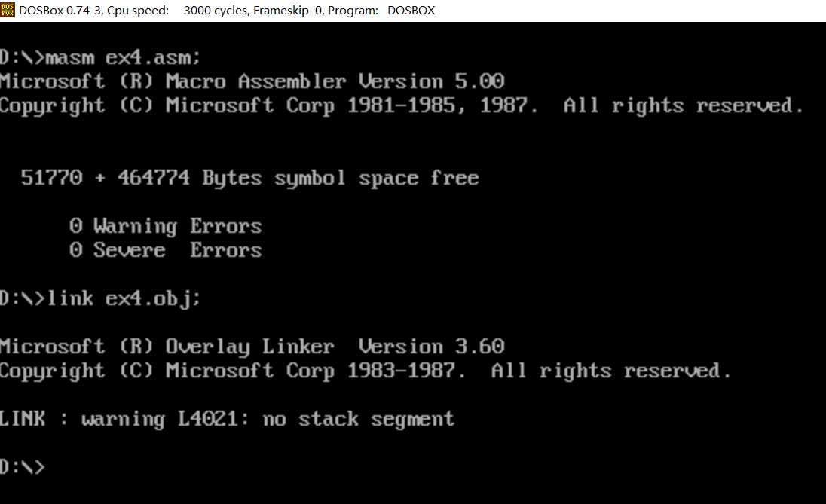This screenshot has height=504, width=826.
Task: Click the 'Program: DOSBOX' title text
Action: 381,11
